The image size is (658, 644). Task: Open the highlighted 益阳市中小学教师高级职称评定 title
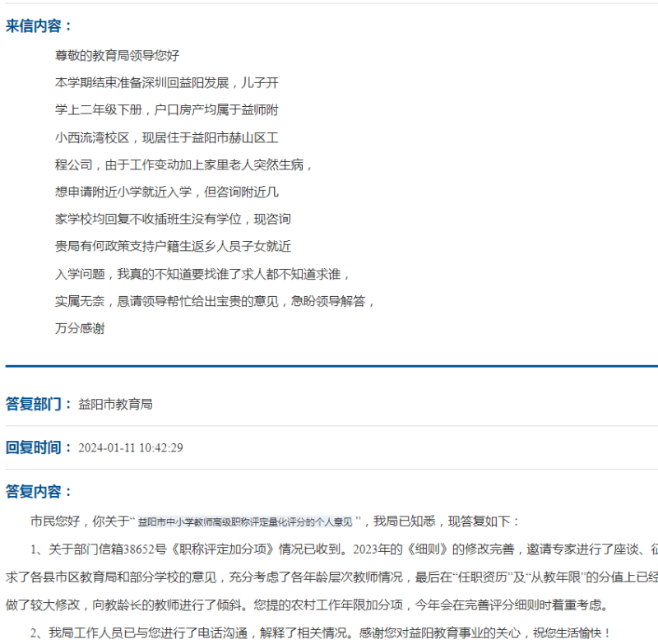tap(245, 521)
